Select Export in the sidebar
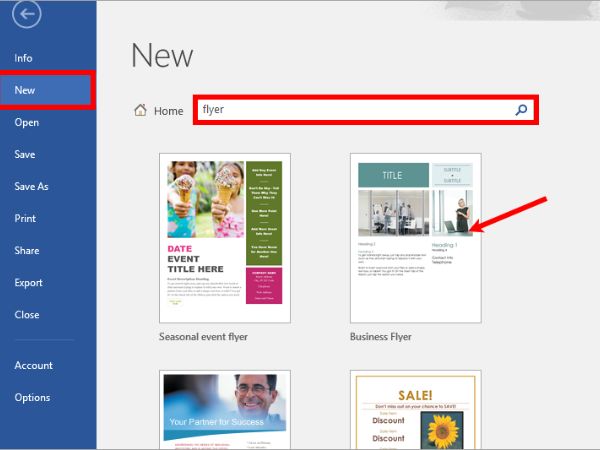This screenshot has width=600, height=450. (29, 282)
